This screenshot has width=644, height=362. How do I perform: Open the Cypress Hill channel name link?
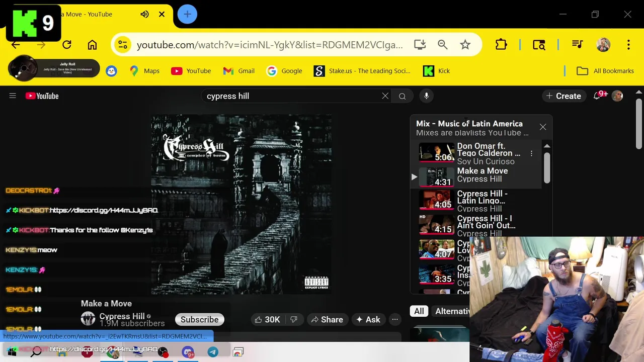click(122, 316)
